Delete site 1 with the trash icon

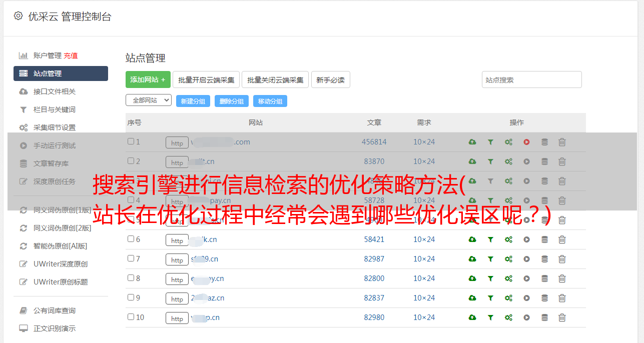562,142
